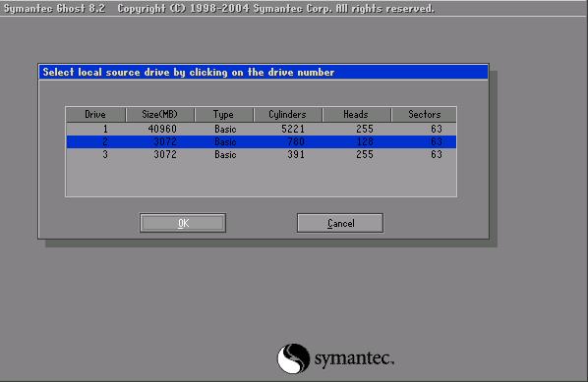Click the 391 cylinders value for drive 3
This screenshot has width=588, height=382.
pos(296,154)
